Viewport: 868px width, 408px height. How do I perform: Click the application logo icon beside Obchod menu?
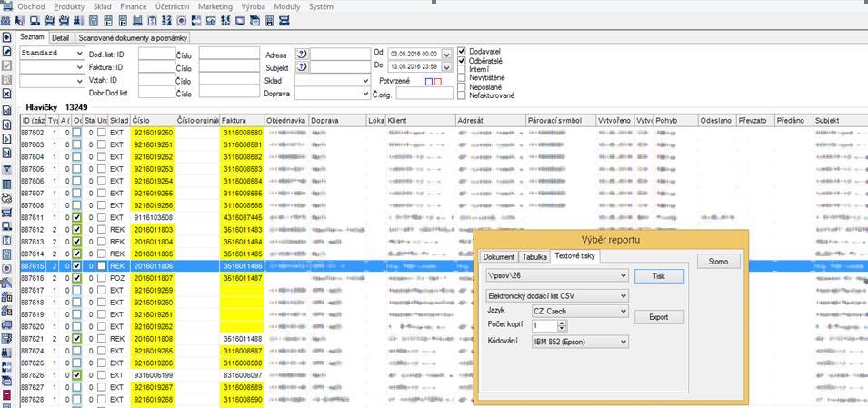click(8, 6)
